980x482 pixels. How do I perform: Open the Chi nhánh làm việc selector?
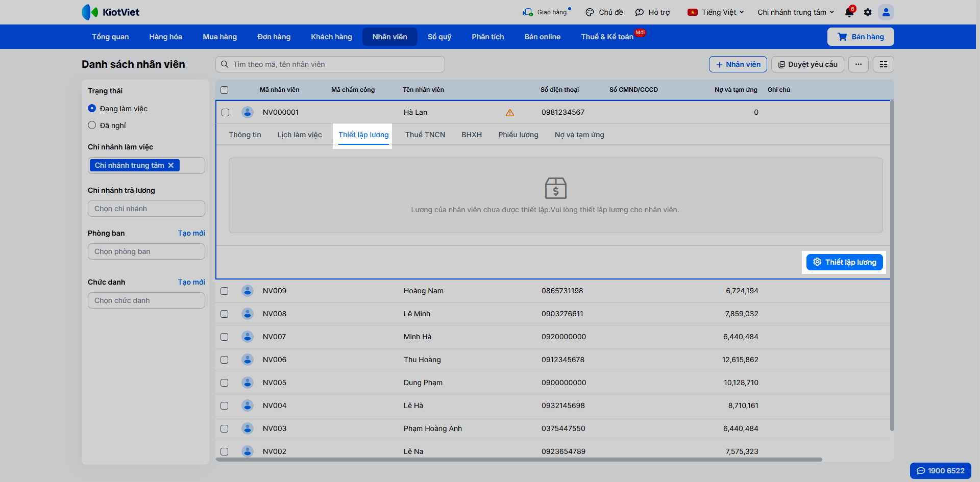(146, 165)
